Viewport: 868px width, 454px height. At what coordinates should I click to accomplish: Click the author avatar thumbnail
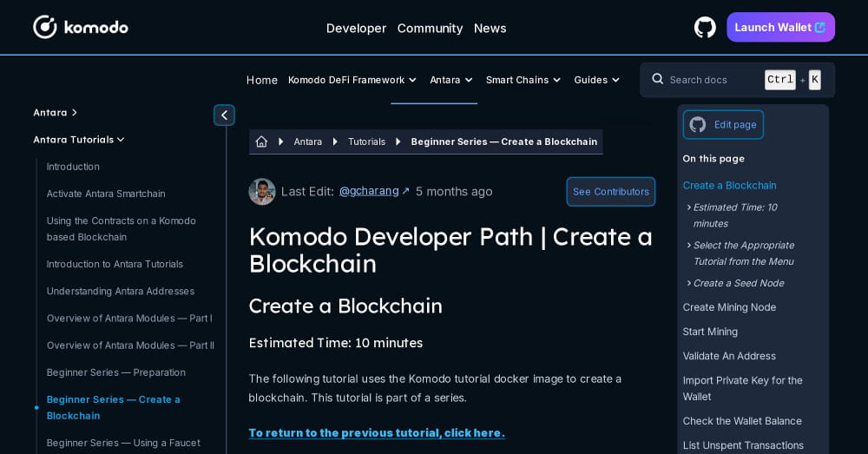pyautogui.click(x=262, y=192)
